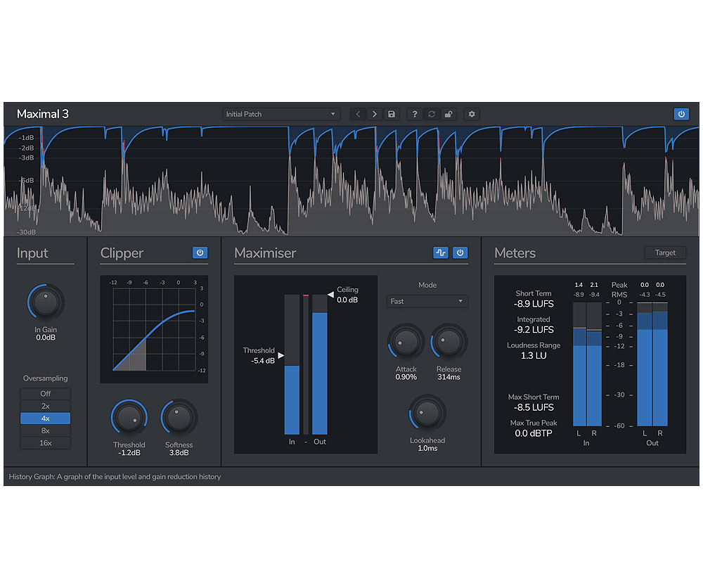Click the Release 314ms value
703x588 pixels.
pyautogui.click(x=449, y=377)
